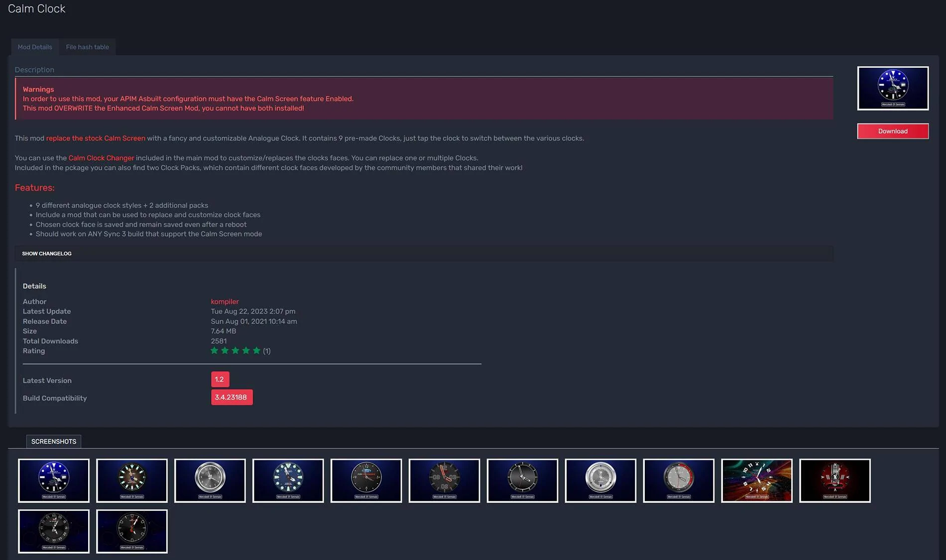Screen dimensions: 946x560
Task: Open the seventh screenshot, dark minimalist clock
Action: 522,480
